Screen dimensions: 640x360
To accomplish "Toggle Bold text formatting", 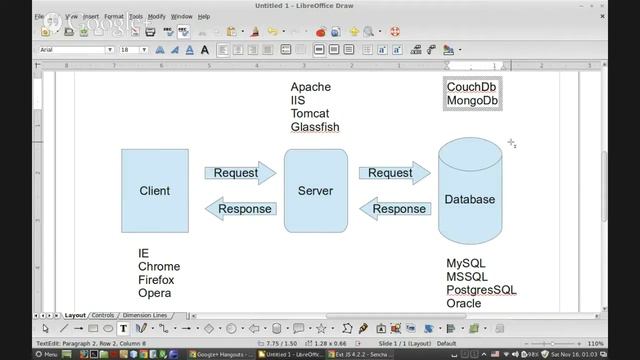I will tap(160, 50).
